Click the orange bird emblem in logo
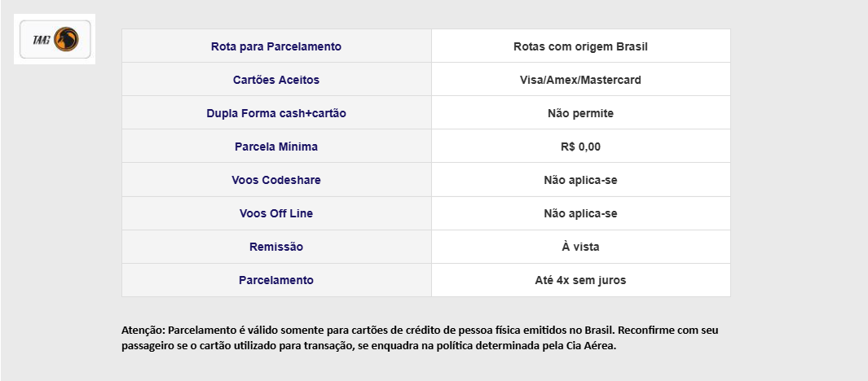This screenshot has width=868, height=381. pos(67,39)
